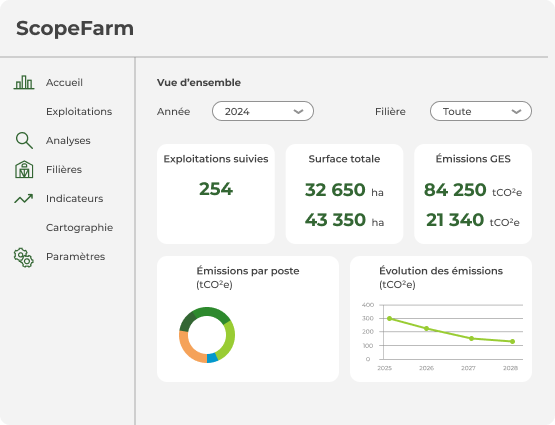Open the Accueil menu item
Viewport: 555px width, 425px height.
(x=64, y=82)
